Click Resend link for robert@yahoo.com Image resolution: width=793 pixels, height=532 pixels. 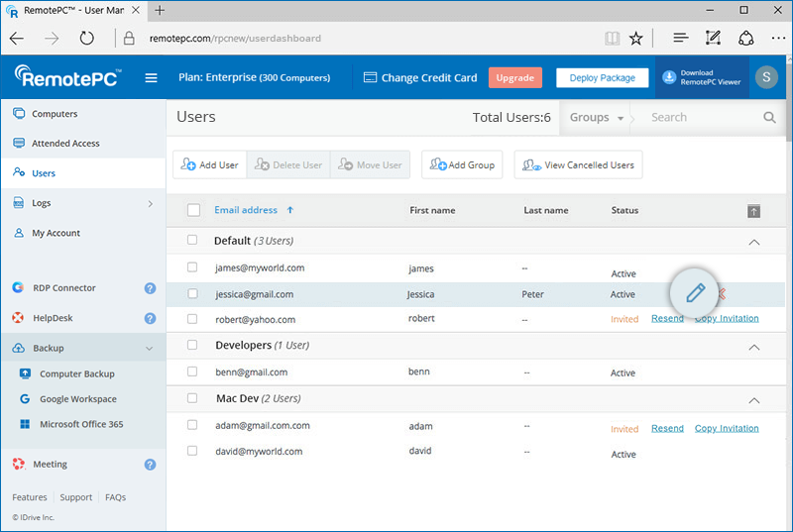[667, 319]
